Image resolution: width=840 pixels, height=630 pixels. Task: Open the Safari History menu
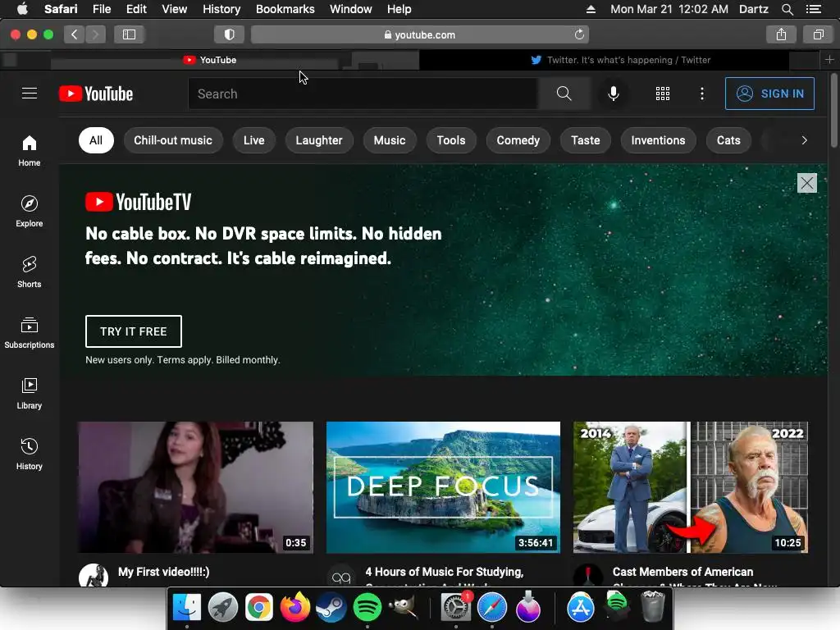221,9
